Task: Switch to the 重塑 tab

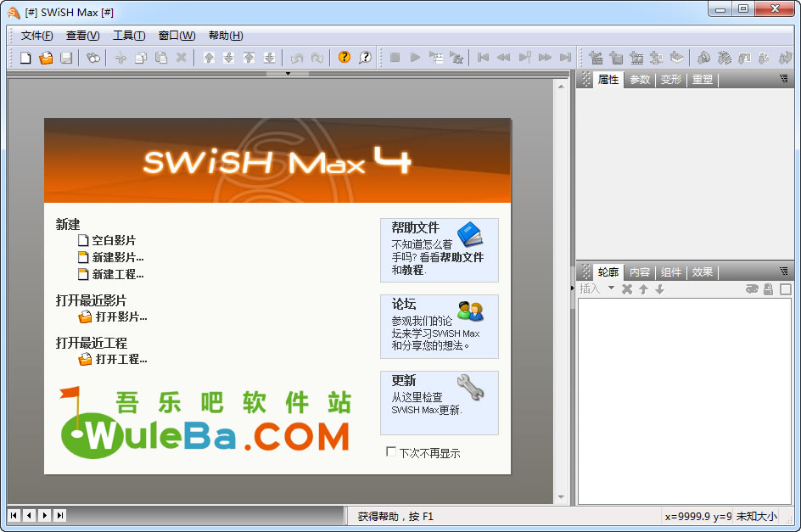Action: coord(703,79)
